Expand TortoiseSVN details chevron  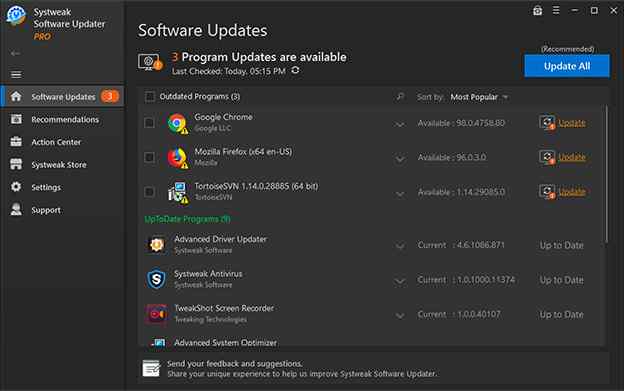[400, 194]
